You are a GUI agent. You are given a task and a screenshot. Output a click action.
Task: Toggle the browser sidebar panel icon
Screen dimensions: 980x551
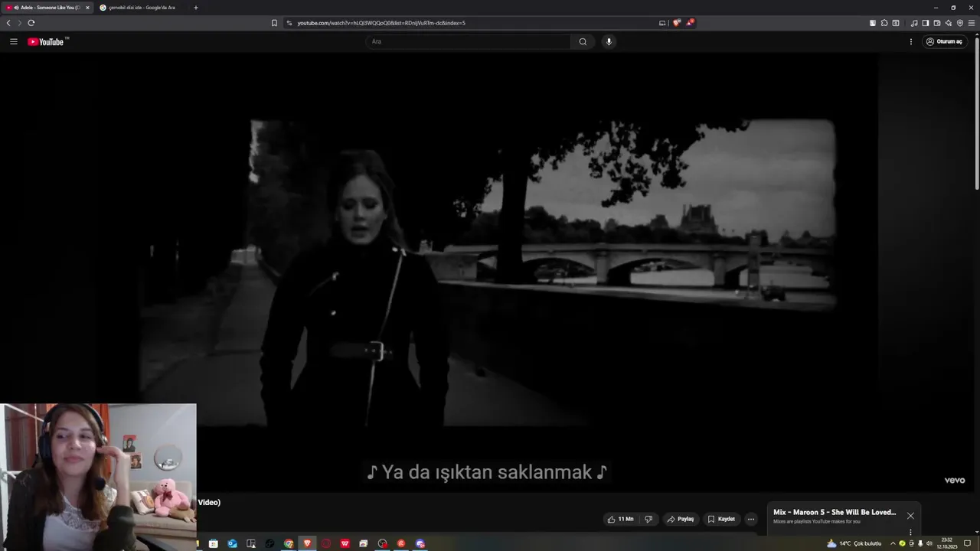[x=926, y=23]
